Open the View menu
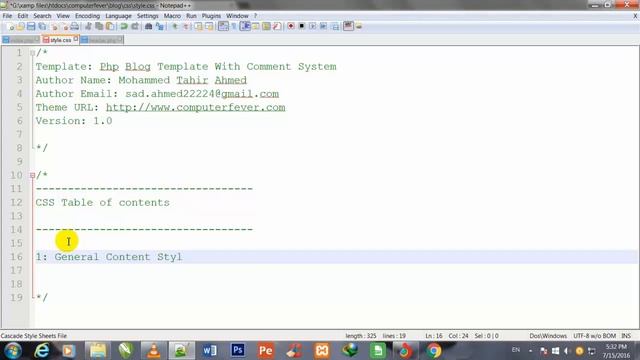Screen dimensions: 640x360 click(63, 16)
